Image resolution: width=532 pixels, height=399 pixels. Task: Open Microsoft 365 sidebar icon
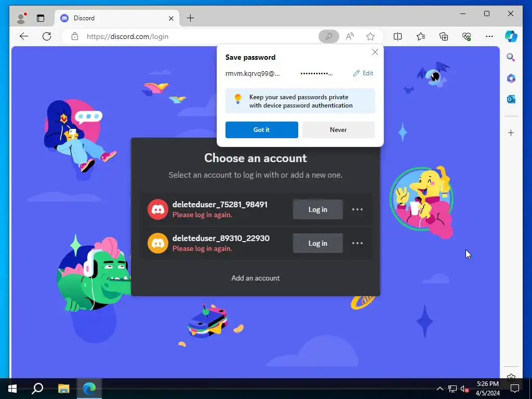coord(511,78)
